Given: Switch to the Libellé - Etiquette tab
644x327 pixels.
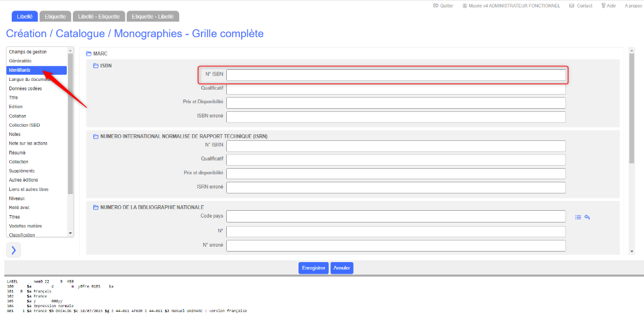Looking at the screenshot, I should click(99, 16).
